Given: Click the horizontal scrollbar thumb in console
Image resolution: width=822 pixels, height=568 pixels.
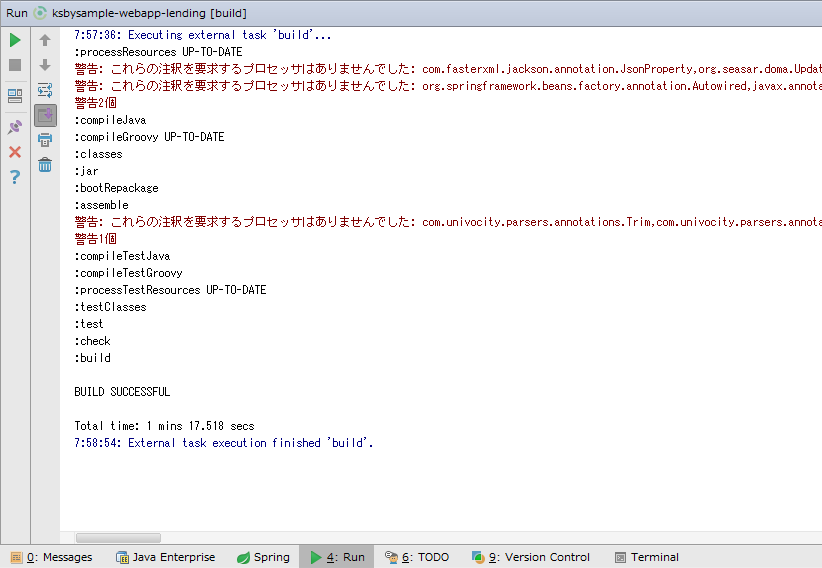Looking at the screenshot, I should coord(118,538).
